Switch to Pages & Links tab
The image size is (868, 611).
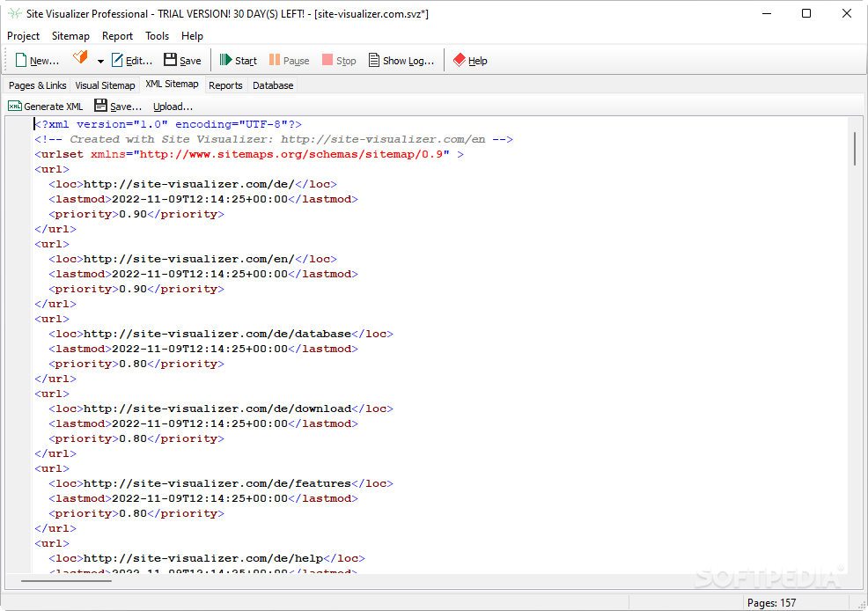[37, 85]
